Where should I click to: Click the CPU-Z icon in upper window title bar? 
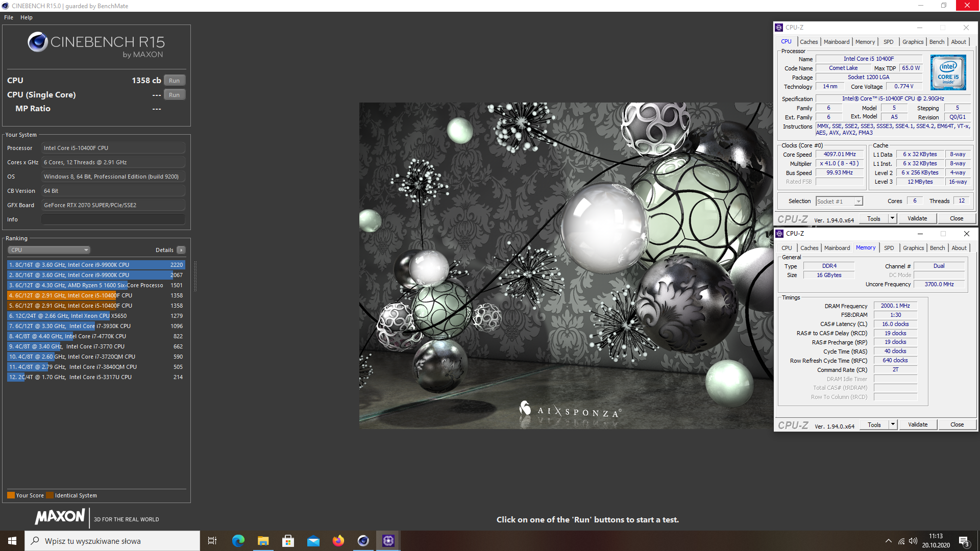779,28
